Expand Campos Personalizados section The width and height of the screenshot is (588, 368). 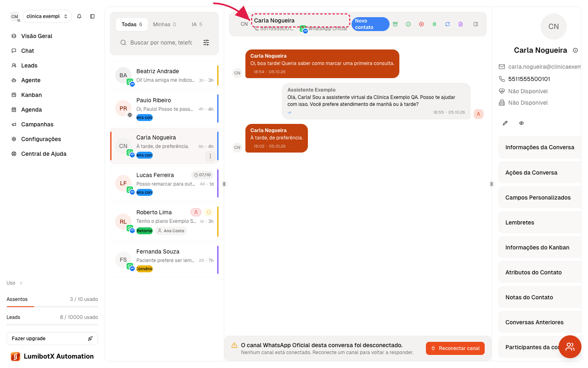(540, 197)
